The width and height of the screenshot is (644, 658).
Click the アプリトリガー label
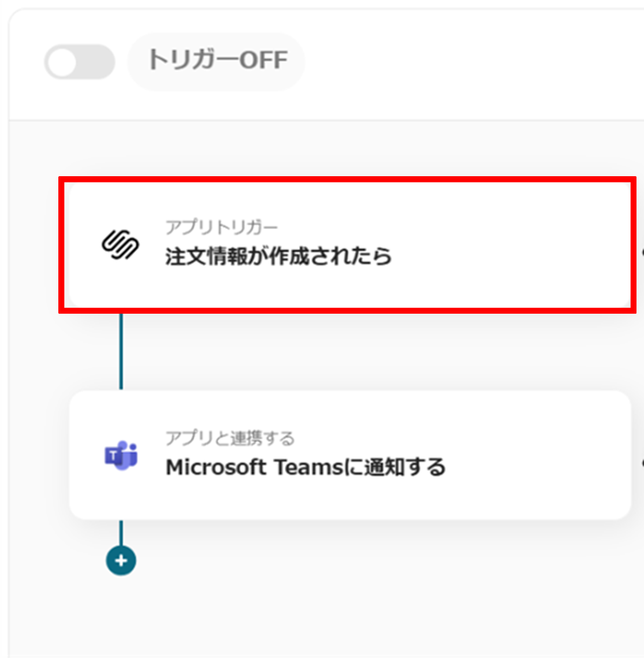(x=221, y=228)
